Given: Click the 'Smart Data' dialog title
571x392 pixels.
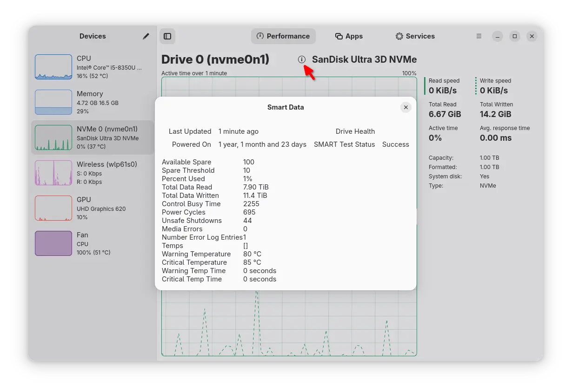Looking at the screenshot, I should coord(285,107).
